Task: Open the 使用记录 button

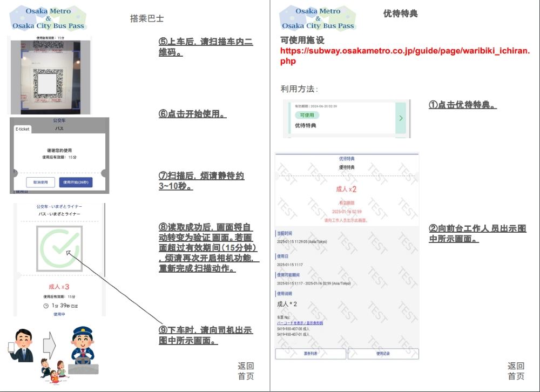Action: pyautogui.click(x=383, y=354)
